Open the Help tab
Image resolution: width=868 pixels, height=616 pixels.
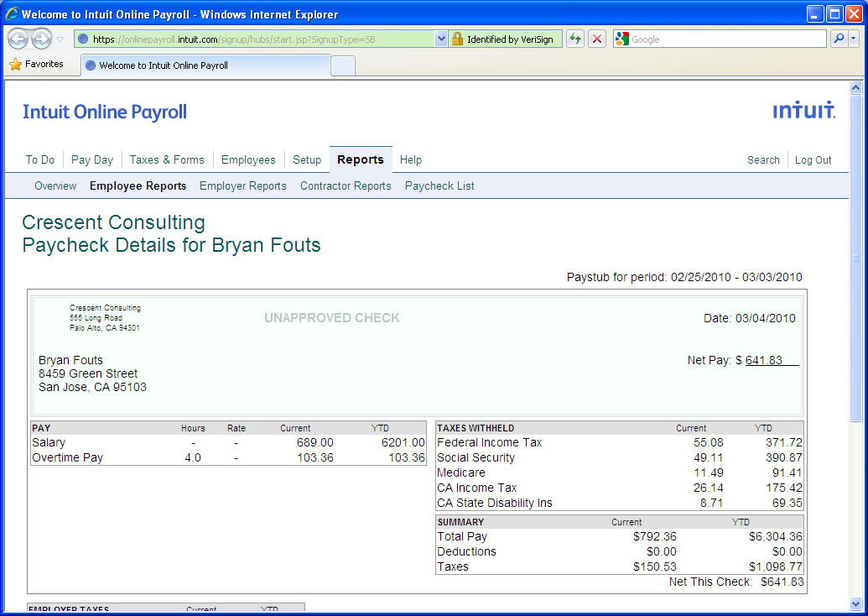411,160
